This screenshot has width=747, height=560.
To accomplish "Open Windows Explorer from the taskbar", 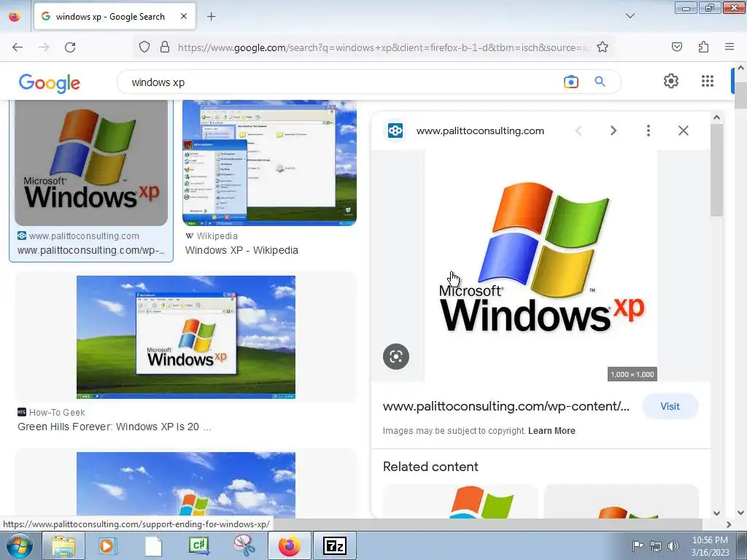I will coord(63,545).
